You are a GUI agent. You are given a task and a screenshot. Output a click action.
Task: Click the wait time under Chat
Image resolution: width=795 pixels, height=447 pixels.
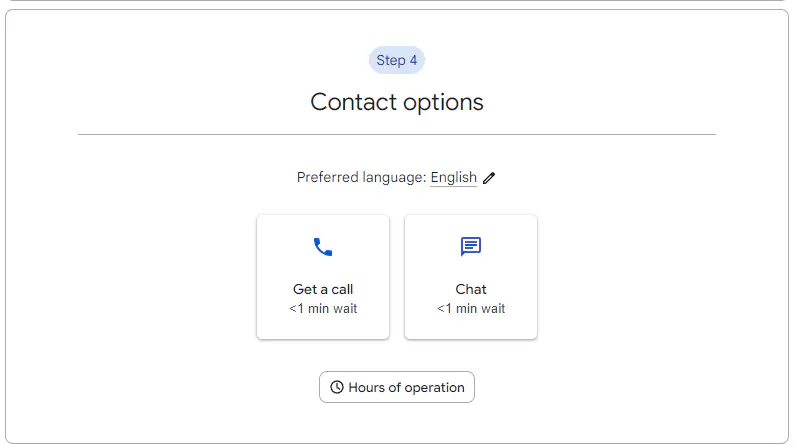471,309
